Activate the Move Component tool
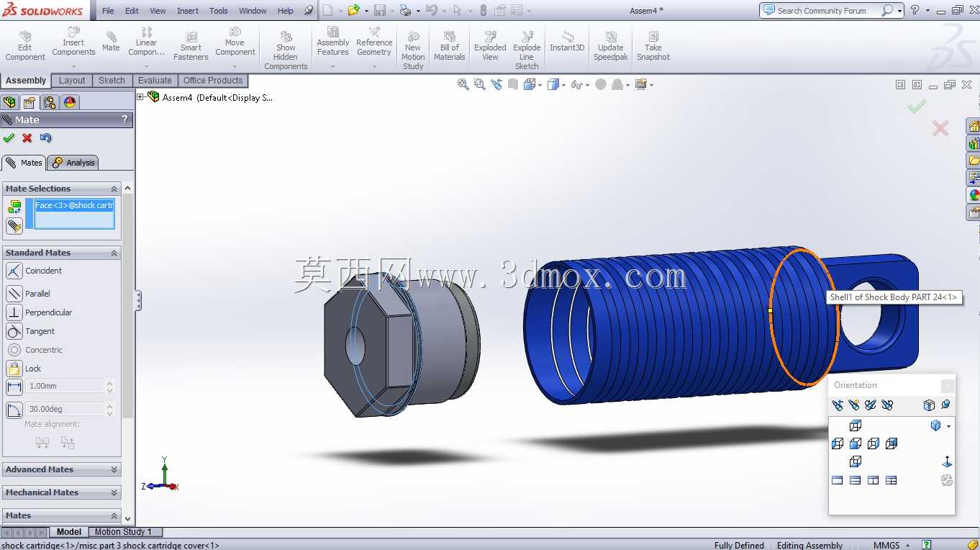The image size is (980, 550). [x=235, y=41]
